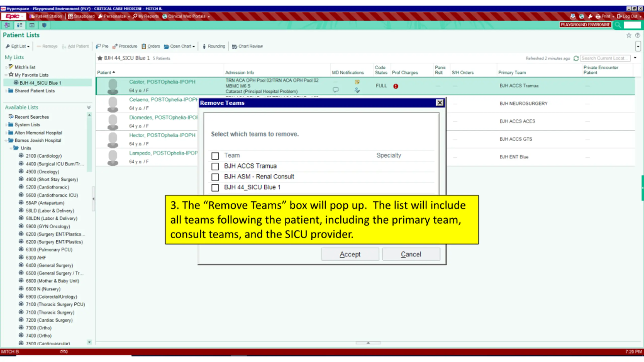The image size is (644, 362).
Task: Expand System Lists folder
Action: tap(6, 125)
